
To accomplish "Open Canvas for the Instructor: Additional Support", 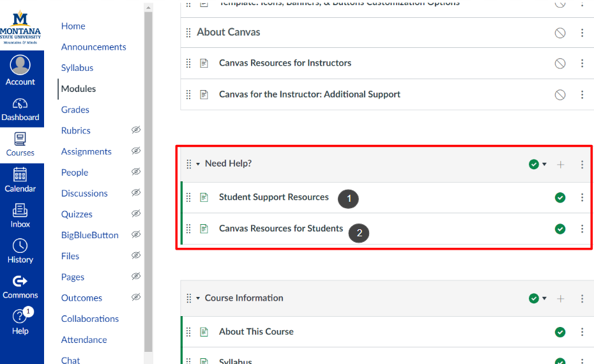I will point(310,95).
